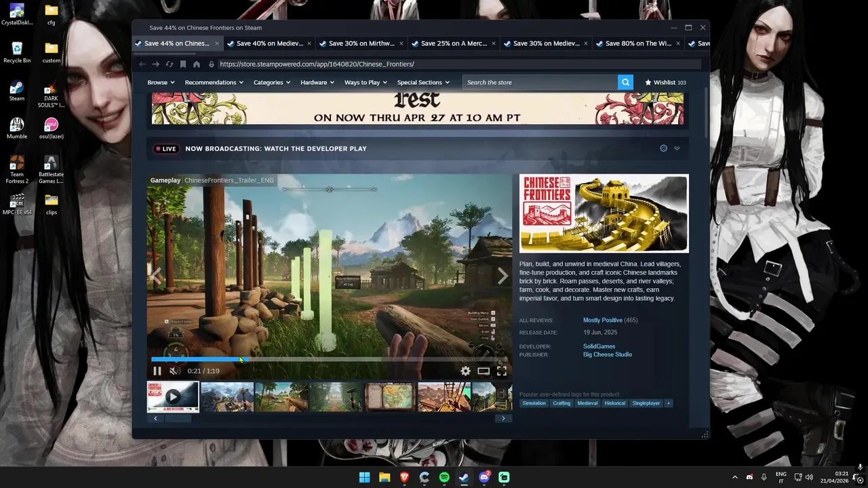This screenshot has width=868, height=488.
Task: Click the Search the store field
Action: 540,82
